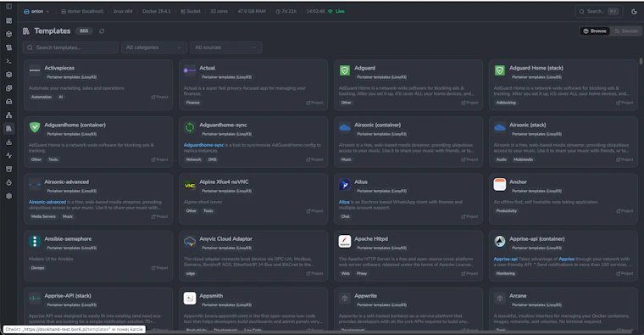Open Project link on Activepieces card
Image resolution: width=644 pixels, height=335 pixels.
pyautogui.click(x=160, y=97)
